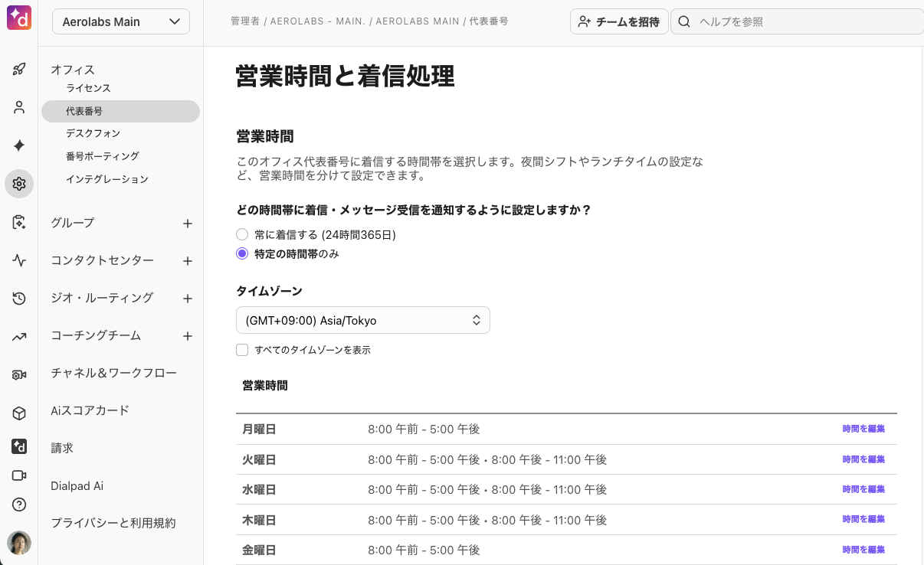This screenshot has width=924, height=565.
Task: Click the ヘルプを参照 search field
Action: click(797, 21)
